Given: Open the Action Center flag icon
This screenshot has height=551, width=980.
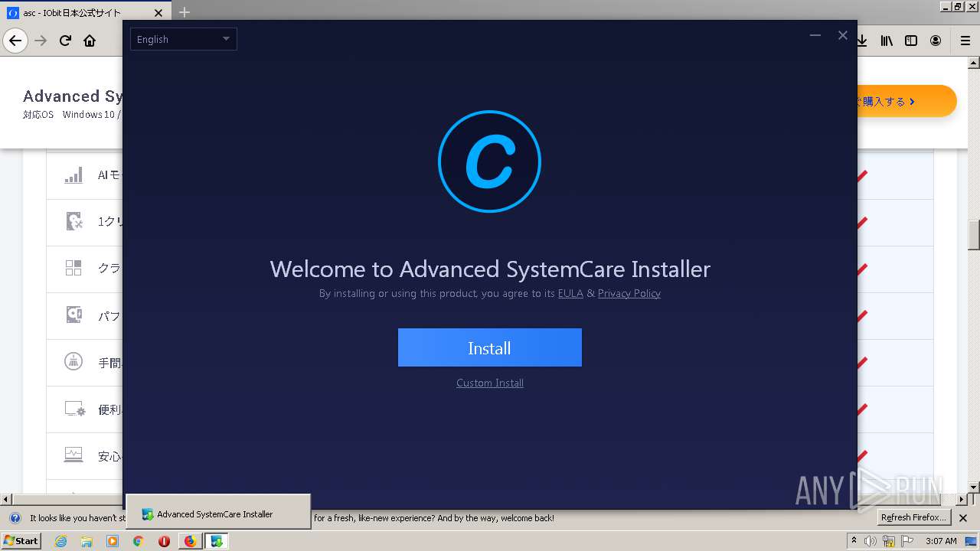Looking at the screenshot, I should point(906,541).
